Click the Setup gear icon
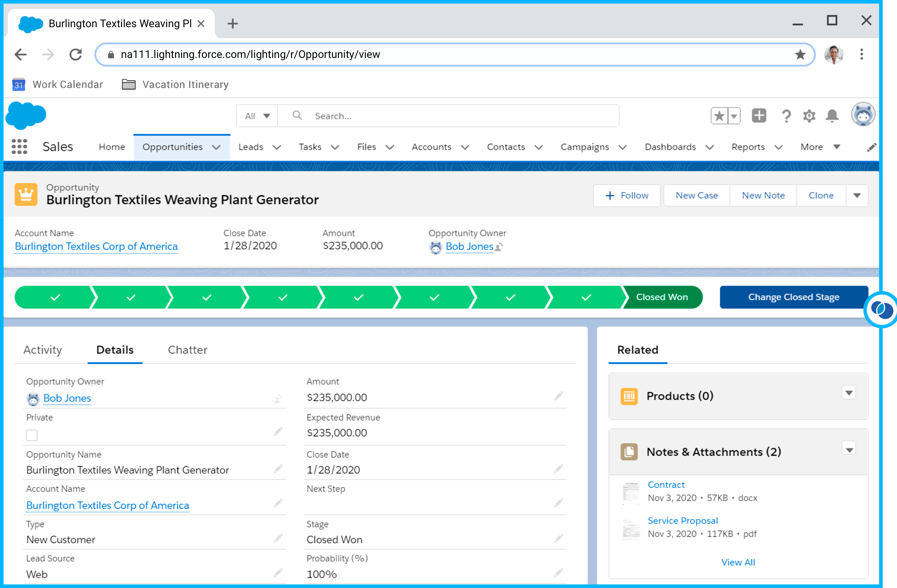Screen dimensions: 897x588 809,116
